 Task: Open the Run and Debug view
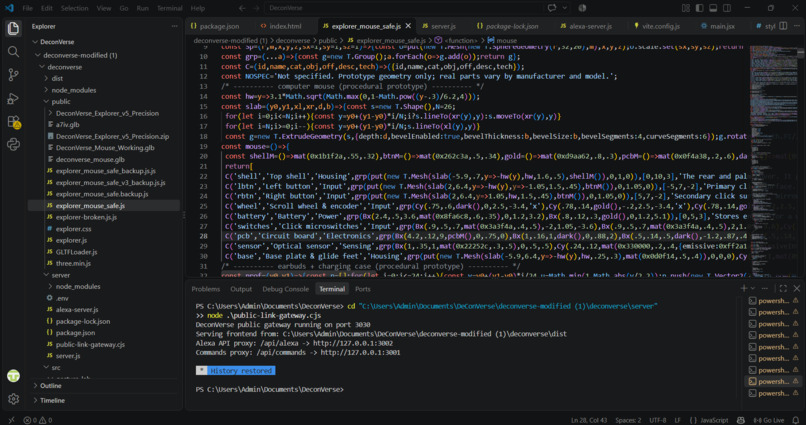13,98
